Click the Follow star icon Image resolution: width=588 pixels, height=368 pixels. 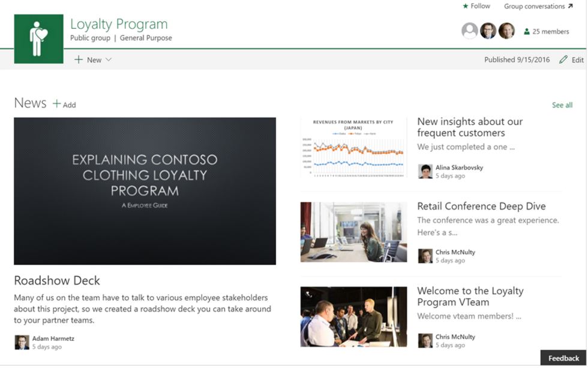[466, 7]
